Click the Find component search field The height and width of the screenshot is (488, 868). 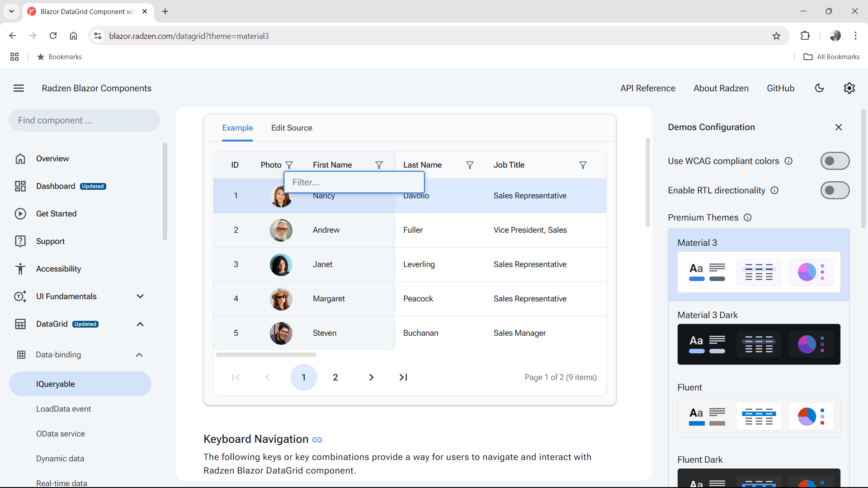coord(85,120)
